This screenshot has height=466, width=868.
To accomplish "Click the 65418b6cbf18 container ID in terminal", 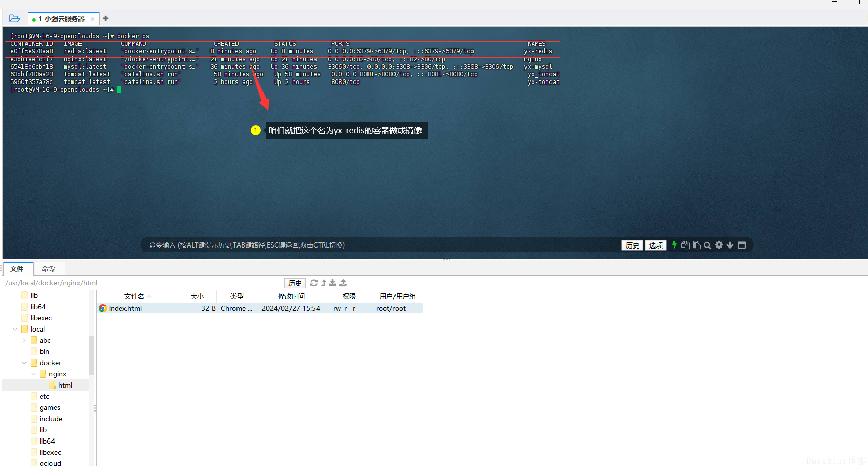I will [32, 67].
